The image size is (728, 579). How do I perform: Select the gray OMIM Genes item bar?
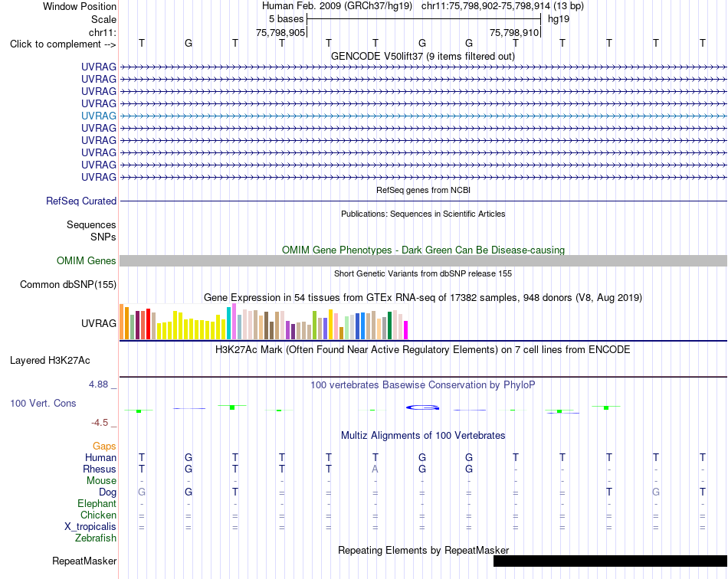coord(423,260)
